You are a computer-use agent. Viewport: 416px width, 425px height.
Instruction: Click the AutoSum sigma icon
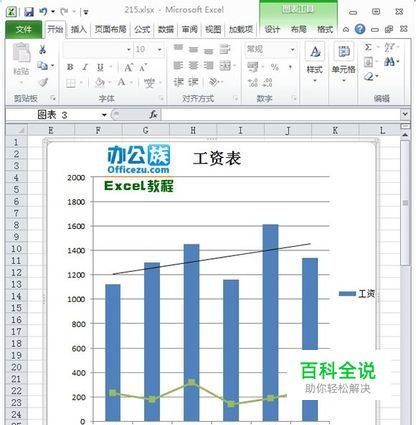click(368, 47)
